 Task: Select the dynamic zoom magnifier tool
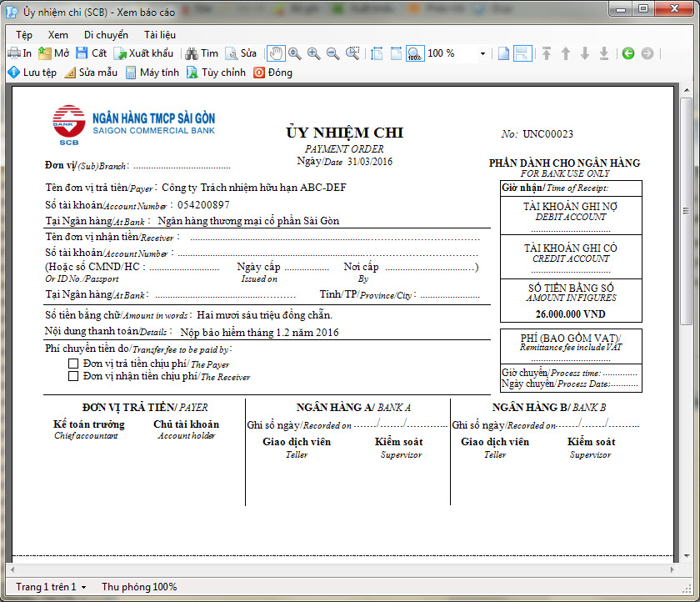(295, 53)
